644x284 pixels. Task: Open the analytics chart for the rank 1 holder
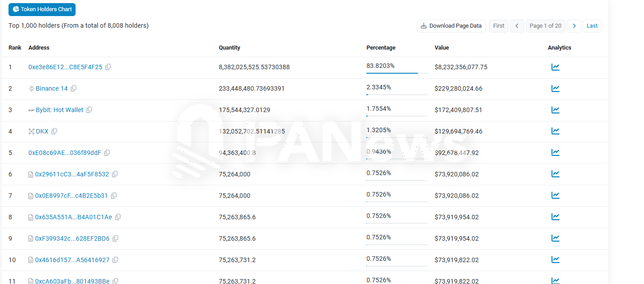coord(555,67)
